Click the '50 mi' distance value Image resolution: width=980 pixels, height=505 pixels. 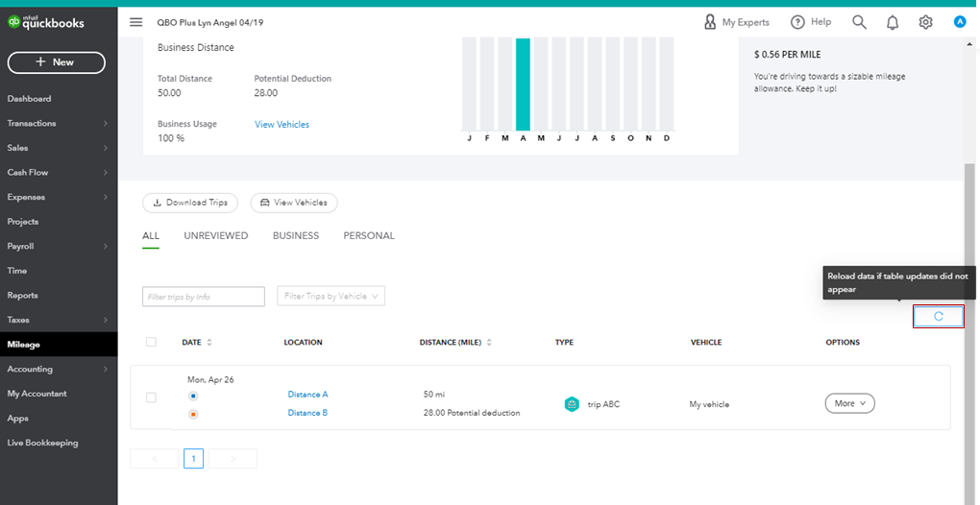pyautogui.click(x=433, y=395)
